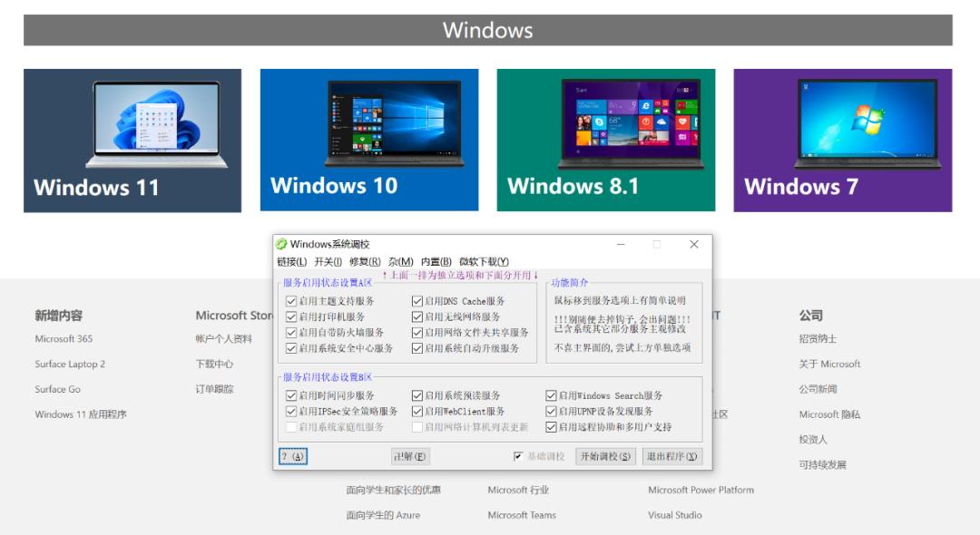Screen dimensions: 980x535
Task: Toggle 启用Windows Search服务 checkbox
Action: tap(551, 395)
